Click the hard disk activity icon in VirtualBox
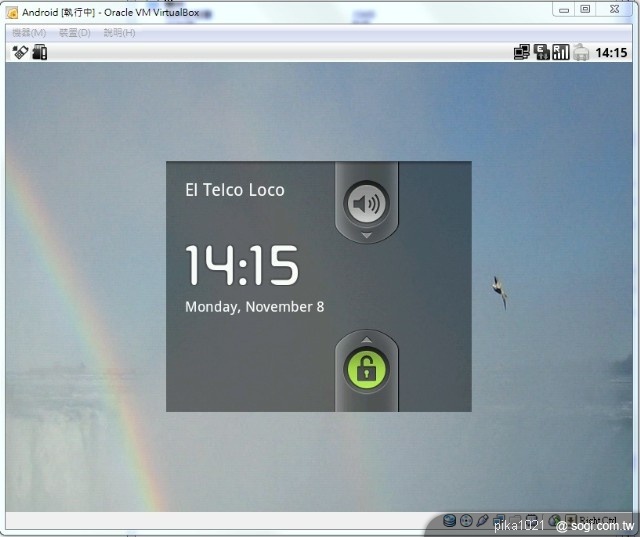 coord(450,521)
